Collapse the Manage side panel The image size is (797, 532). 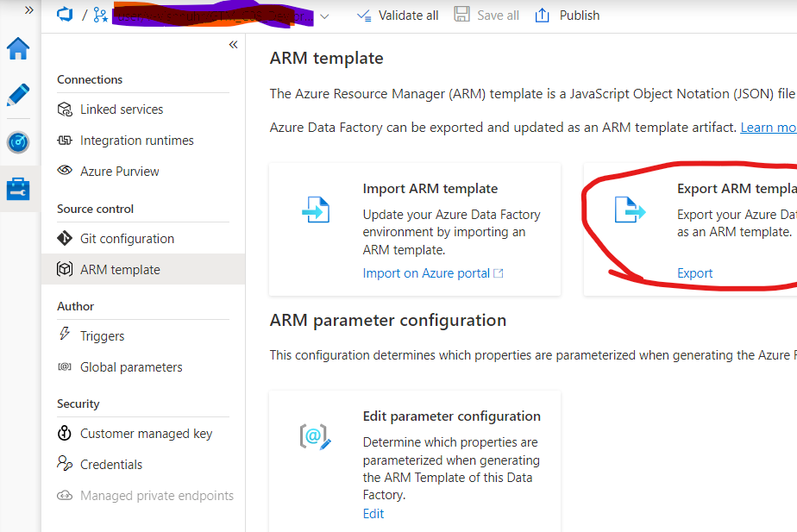pyautogui.click(x=233, y=45)
